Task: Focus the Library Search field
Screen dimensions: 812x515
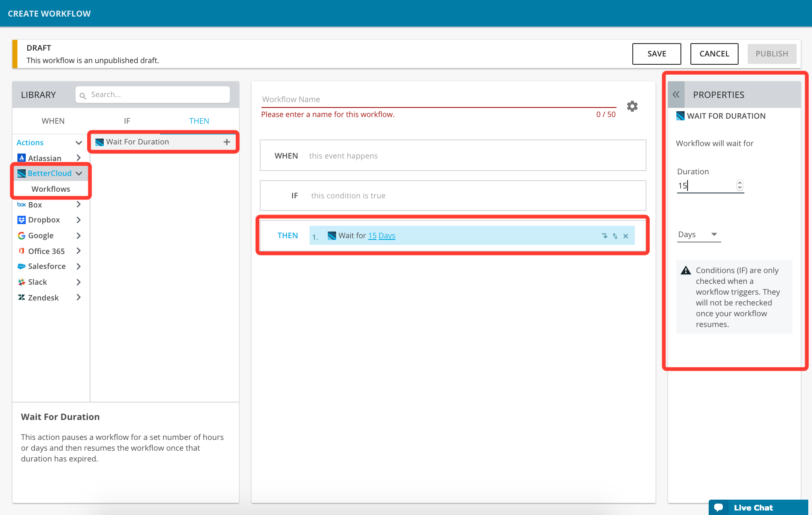Action: 153,95
